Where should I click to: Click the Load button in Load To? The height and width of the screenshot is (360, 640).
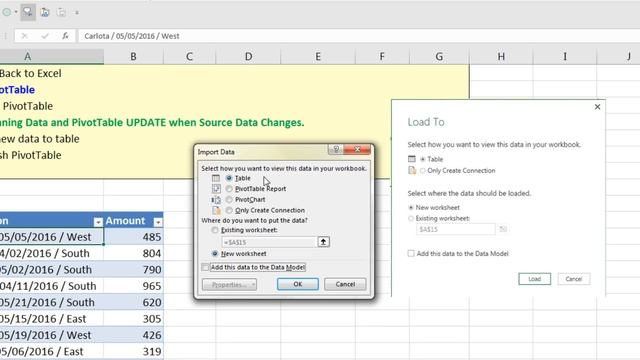point(534,279)
